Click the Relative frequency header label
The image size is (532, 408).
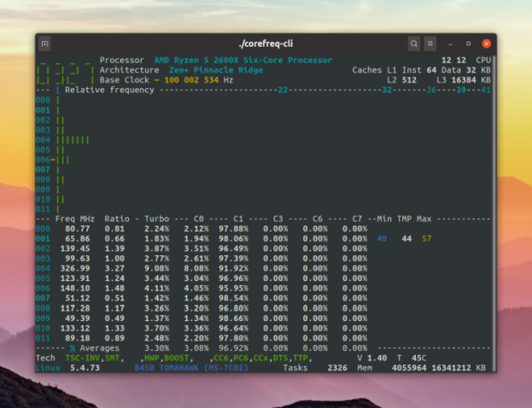tap(109, 89)
